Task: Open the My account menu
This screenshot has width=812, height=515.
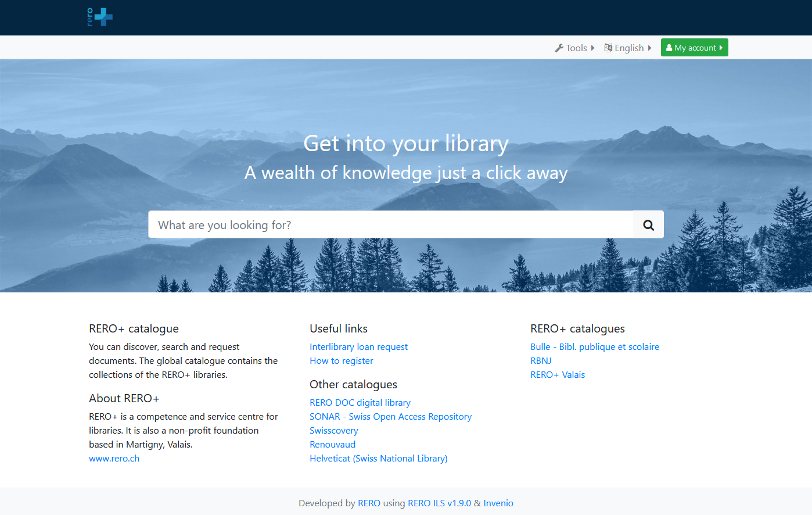Action: (694, 48)
